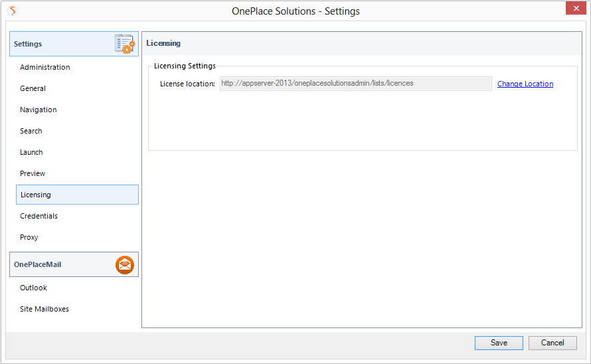Open the Administration settings page
The width and height of the screenshot is (591, 364).
click(x=44, y=67)
